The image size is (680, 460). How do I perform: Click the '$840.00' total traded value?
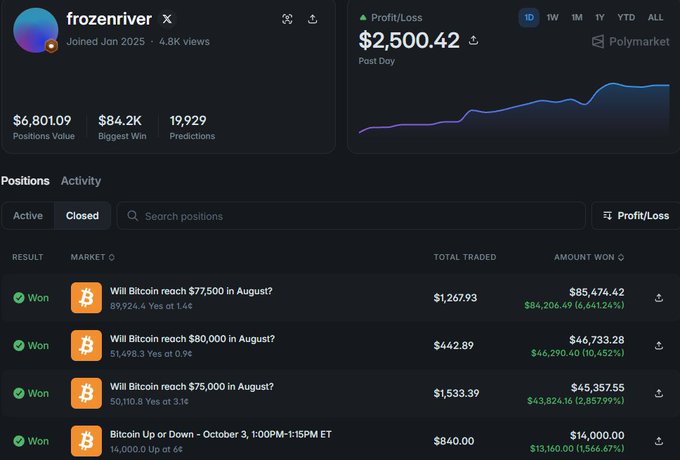454,441
